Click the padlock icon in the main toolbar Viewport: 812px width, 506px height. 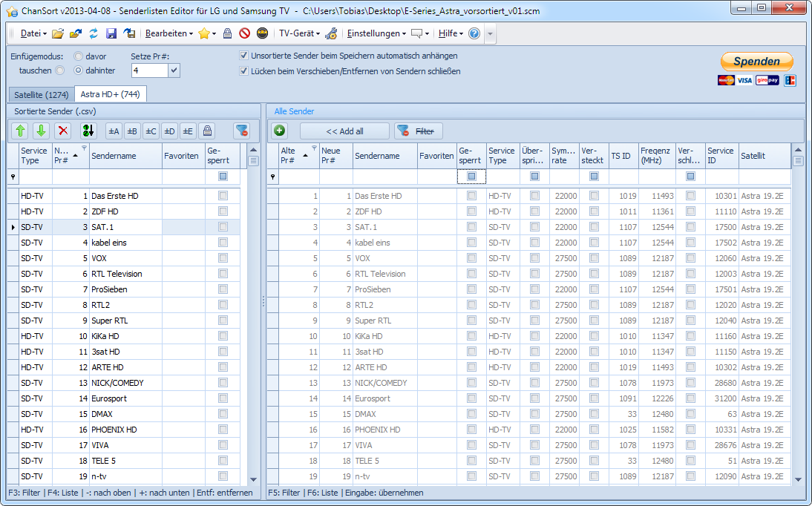click(227, 33)
